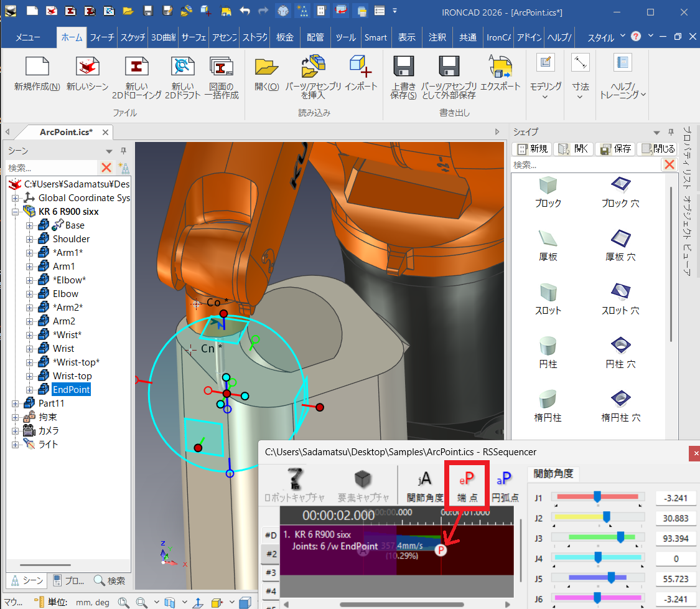Screen dimensions: 700x609
Task: Close the ArcPoint.ics* document tab
Action: 105,132
